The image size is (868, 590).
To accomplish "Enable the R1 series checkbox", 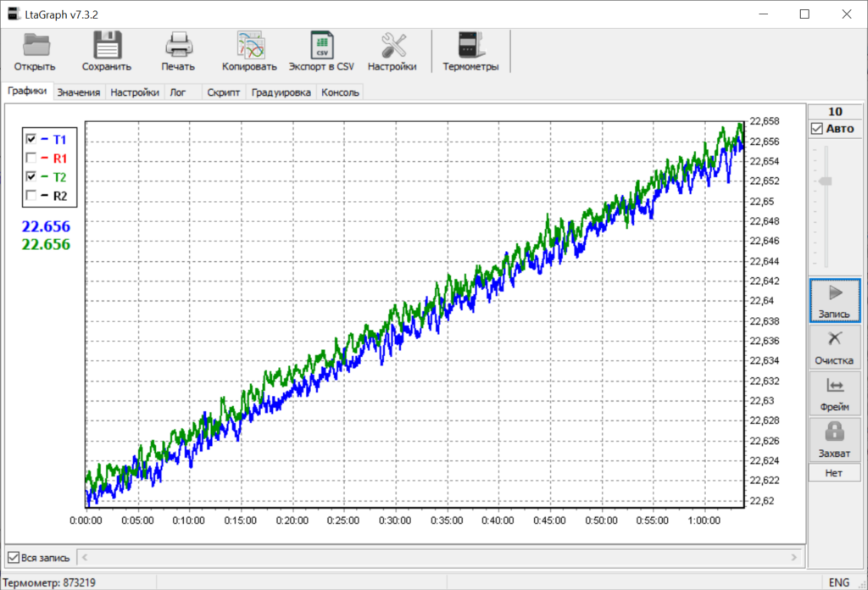I will tap(31, 158).
